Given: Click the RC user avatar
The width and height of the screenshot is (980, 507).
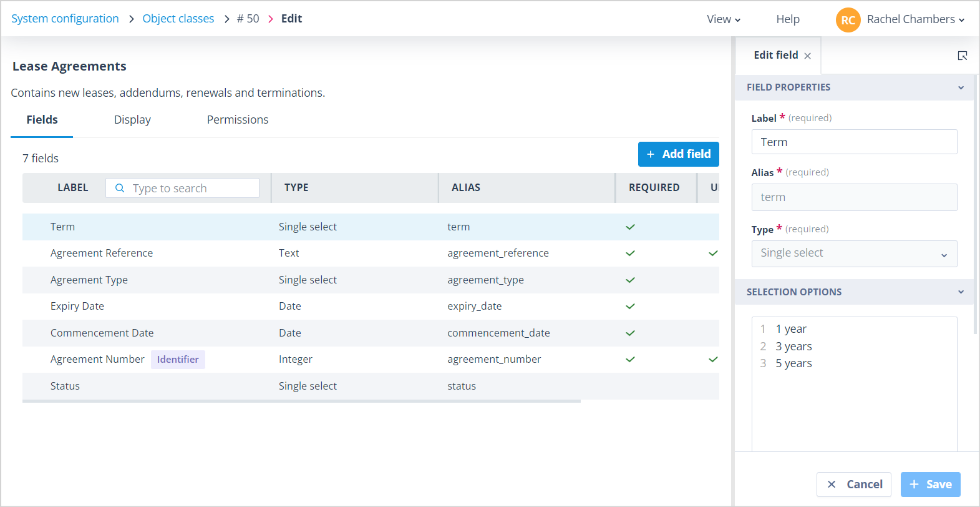Looking at the screenshot, I should click(x=848, y=19).
